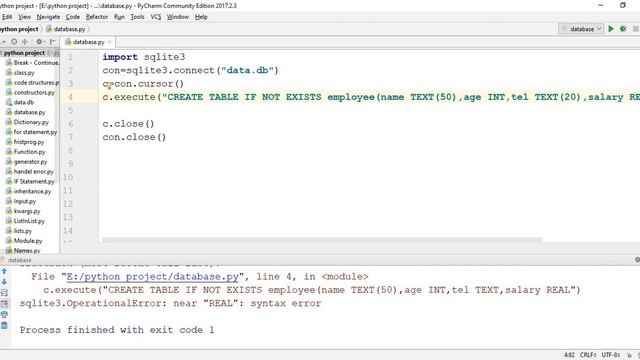Click line number 4 in the gutter
640x360 pixels.
coord(70,97)
